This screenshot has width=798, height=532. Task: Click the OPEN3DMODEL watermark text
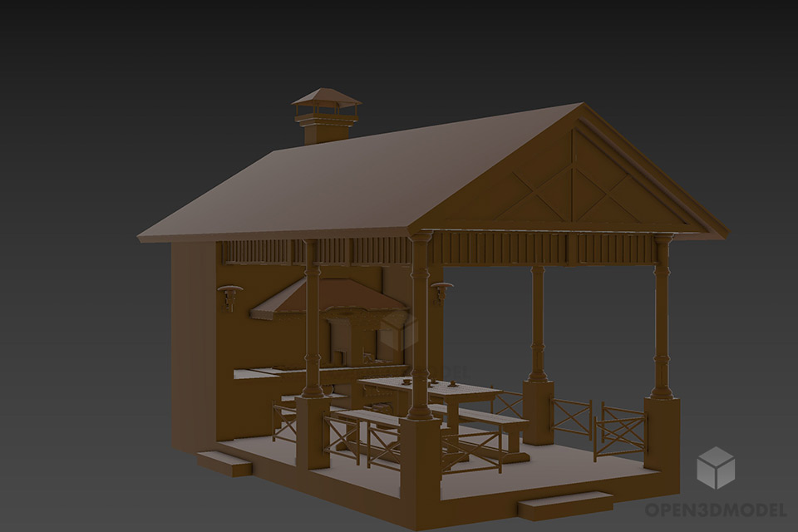tap(715, 509)
